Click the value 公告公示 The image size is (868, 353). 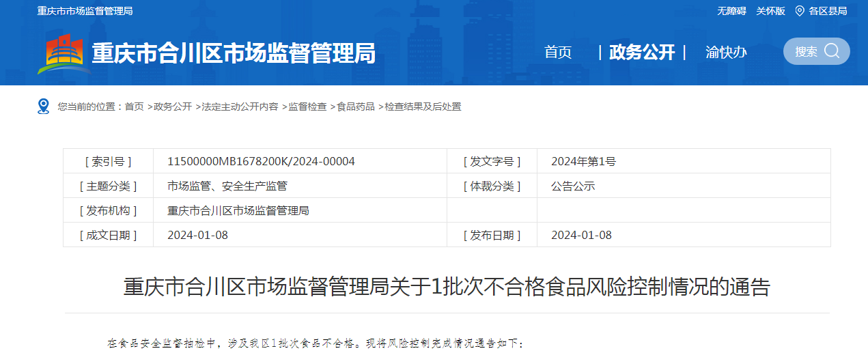click(x=573, y=186)
